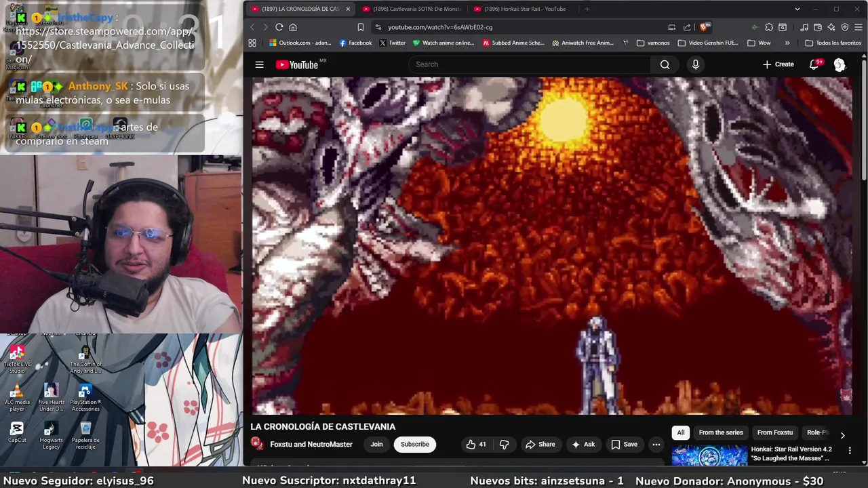Open Papelera de reciclaje on desktop
868x488 pixels.
85,435
